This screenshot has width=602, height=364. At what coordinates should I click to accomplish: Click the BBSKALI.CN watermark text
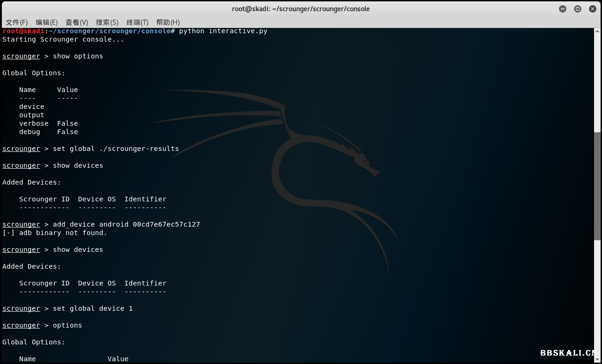pos(570,353)
